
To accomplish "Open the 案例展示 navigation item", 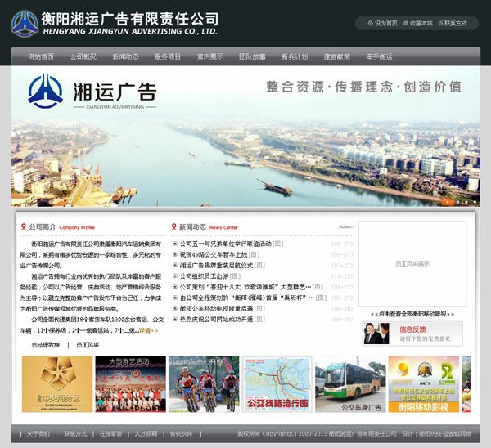I will point(209,57).
